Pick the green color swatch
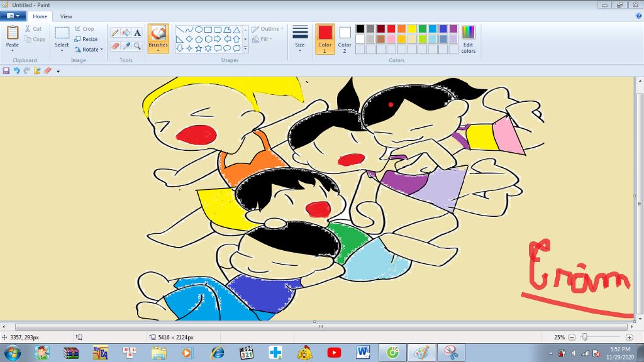 pos(422,28)
